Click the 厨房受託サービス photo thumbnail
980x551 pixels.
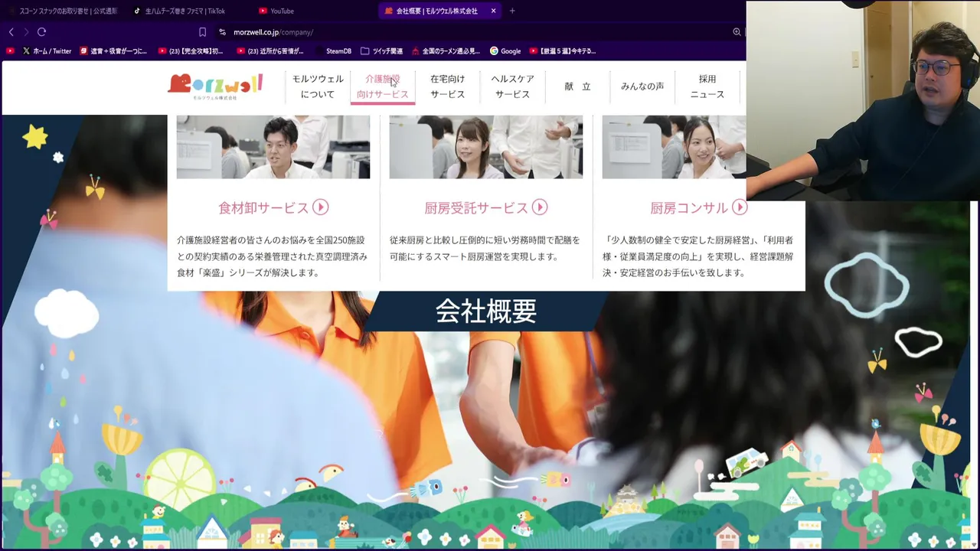[486, 147]
